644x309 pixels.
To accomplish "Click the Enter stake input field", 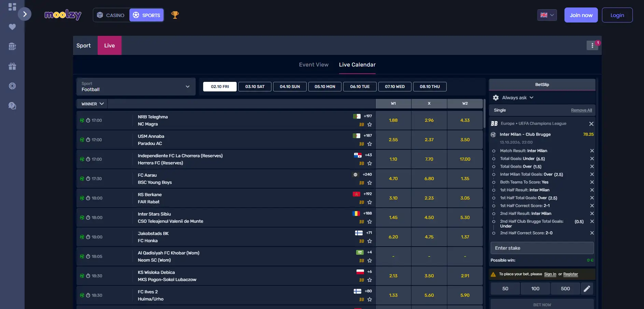I will click(x=542, y=248).
